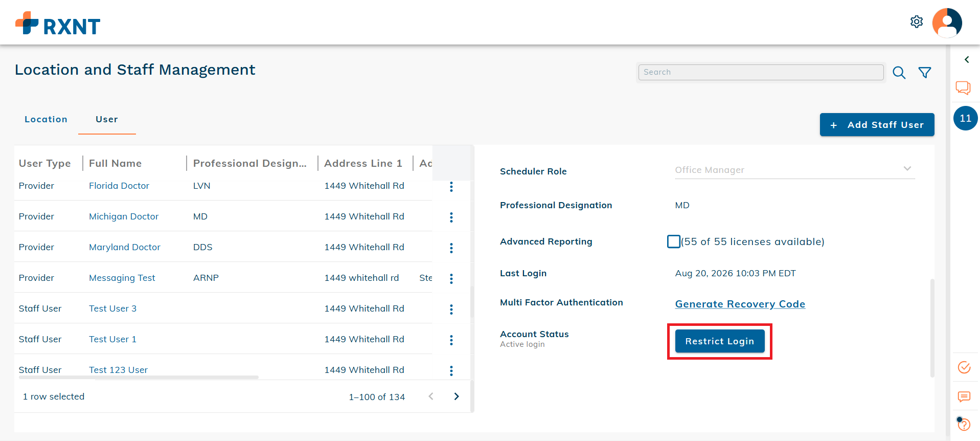Open row menu for Florida Doctor

click(x=451, y=187)
